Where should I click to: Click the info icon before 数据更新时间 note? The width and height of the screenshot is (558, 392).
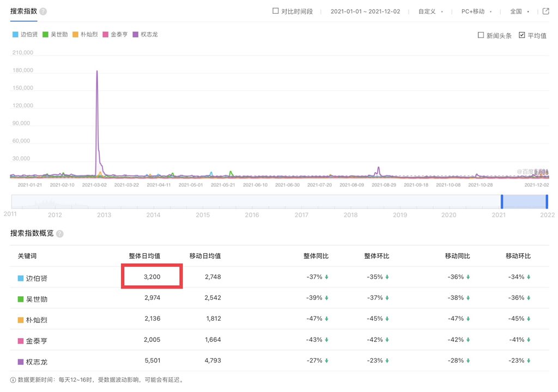[13, 380]
